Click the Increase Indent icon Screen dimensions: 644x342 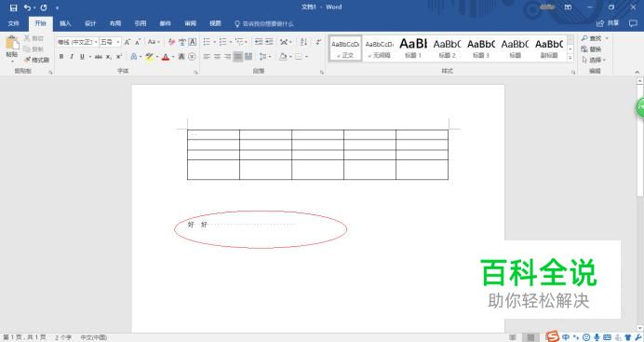269,42
